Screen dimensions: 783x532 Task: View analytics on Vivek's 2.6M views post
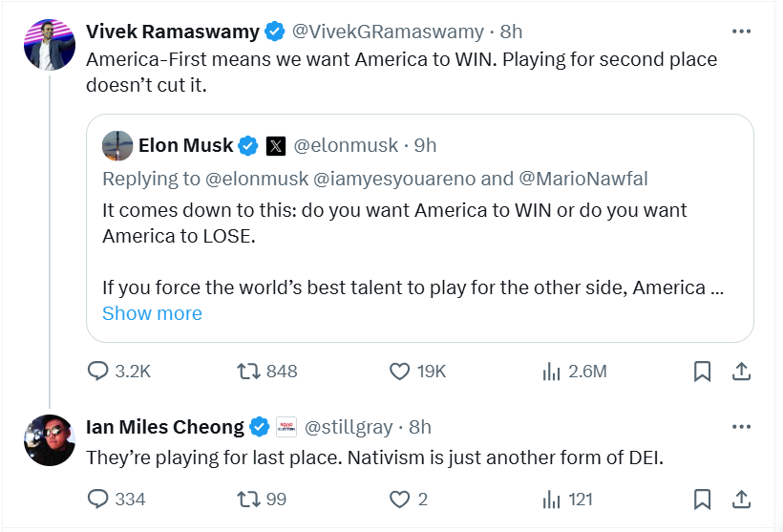(551, 371)
